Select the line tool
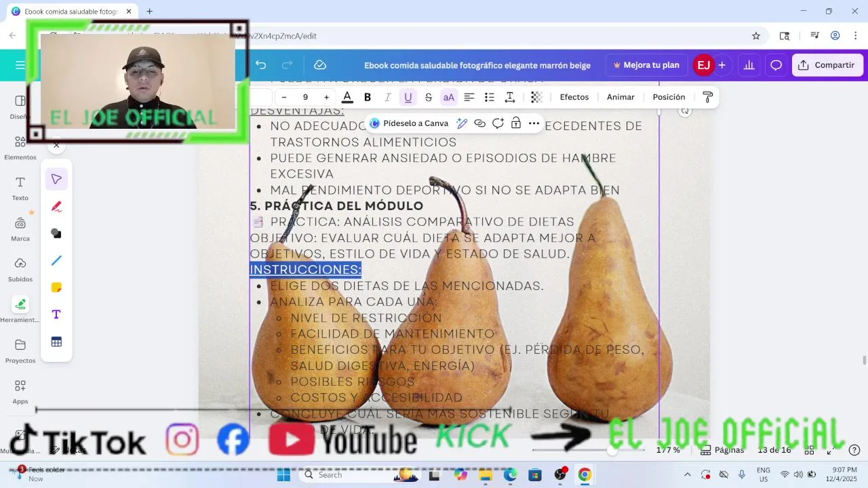This screenshot has width=868, height=488. click(x=56, y=260)
